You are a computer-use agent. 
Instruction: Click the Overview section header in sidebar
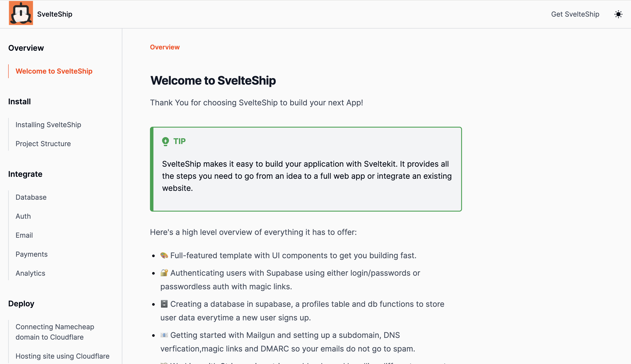click(x=26, y=48)
